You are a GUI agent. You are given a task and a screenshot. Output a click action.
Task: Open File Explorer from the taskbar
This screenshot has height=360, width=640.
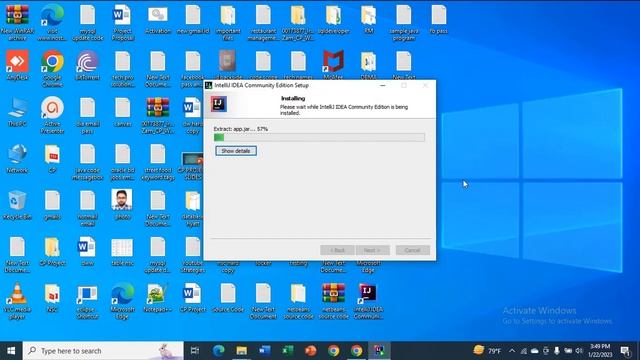pos(242,351)
